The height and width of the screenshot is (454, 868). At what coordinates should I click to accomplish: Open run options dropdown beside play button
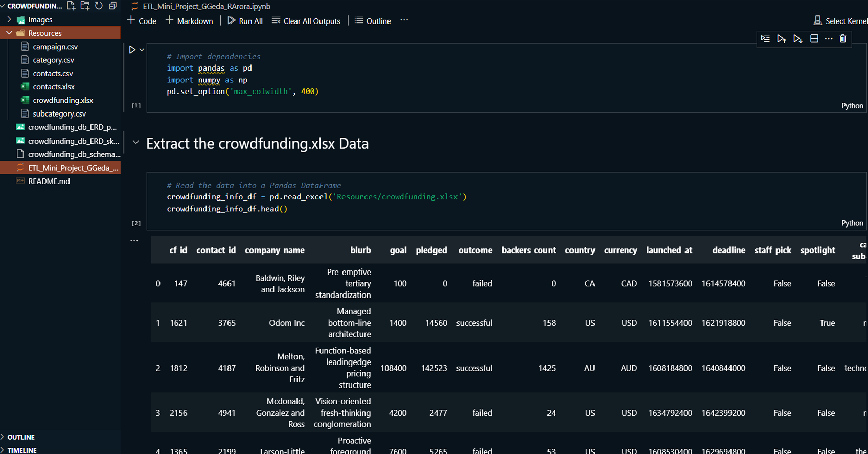coord(142,50)
